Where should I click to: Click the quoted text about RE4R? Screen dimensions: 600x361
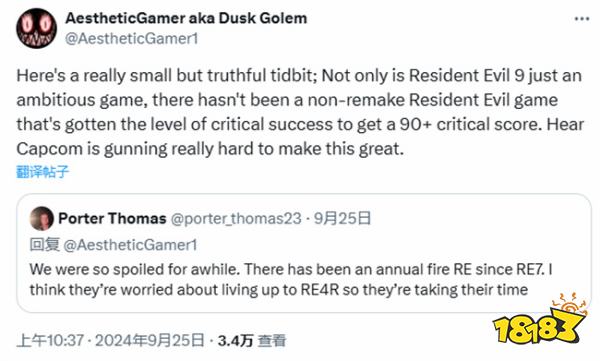pyautogui.click(x=279, y=290)
